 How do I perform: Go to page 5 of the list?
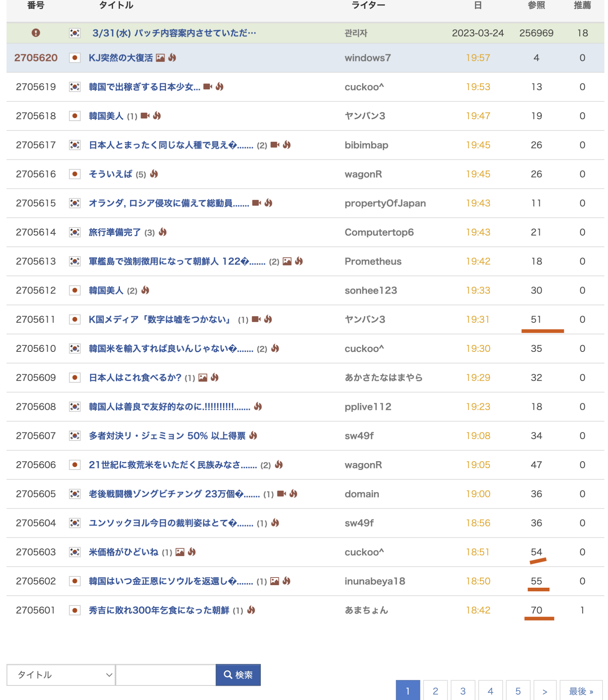tap(518, 691)
